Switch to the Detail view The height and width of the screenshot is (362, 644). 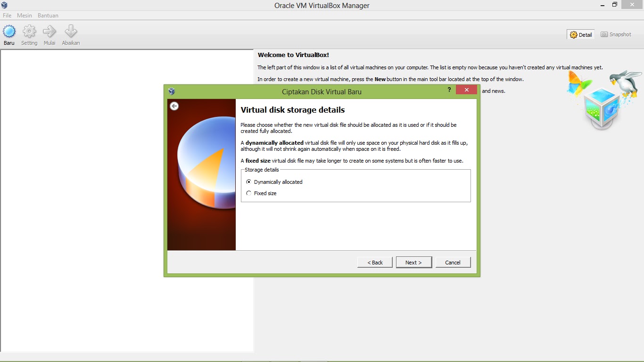point(581,34)
